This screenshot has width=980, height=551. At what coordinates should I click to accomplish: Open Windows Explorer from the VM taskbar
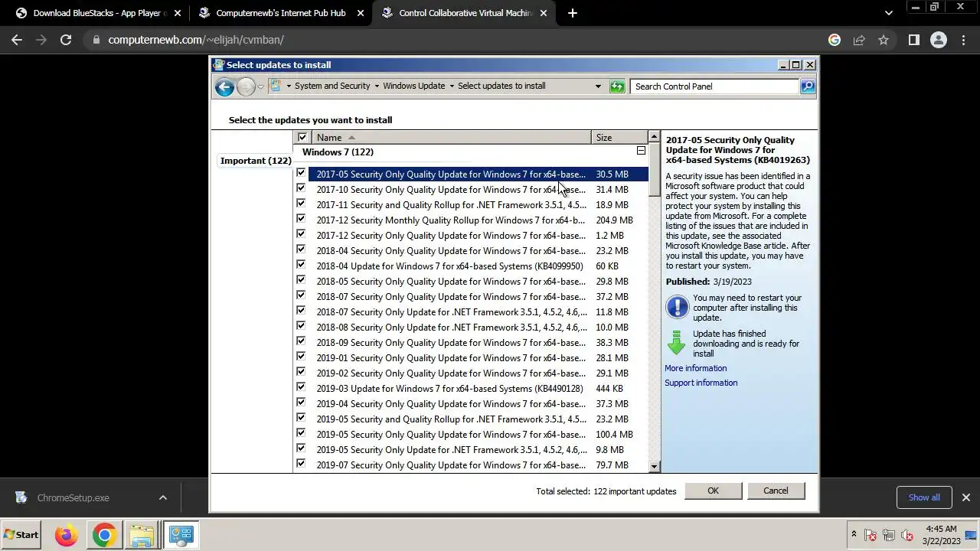142,535
